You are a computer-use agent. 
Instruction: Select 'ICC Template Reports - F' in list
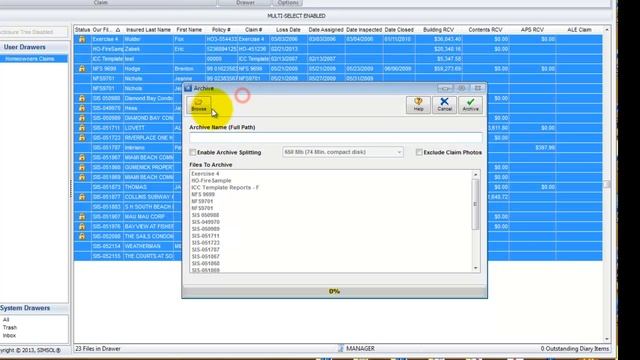[x=225, y=187]
